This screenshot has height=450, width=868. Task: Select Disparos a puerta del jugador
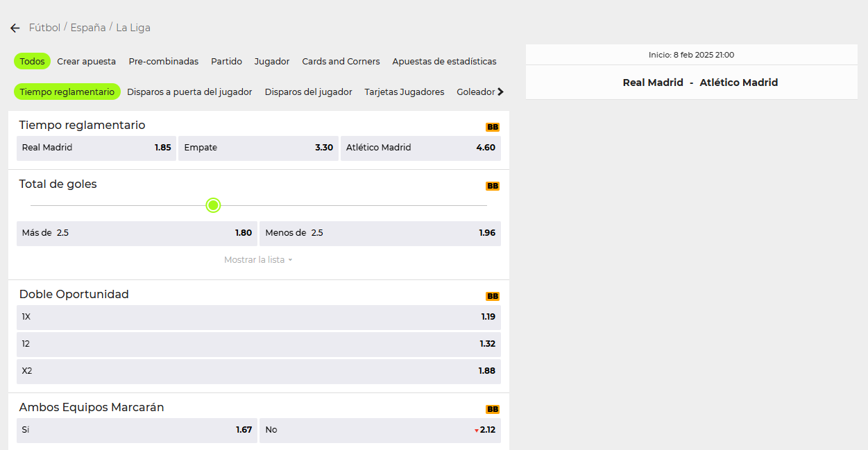pyautogui.click(x=189, y=92)
